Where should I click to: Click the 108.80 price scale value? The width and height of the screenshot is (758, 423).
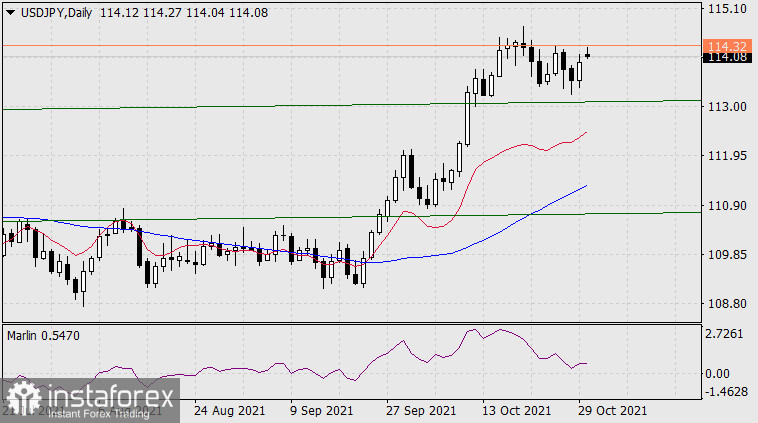727,304
